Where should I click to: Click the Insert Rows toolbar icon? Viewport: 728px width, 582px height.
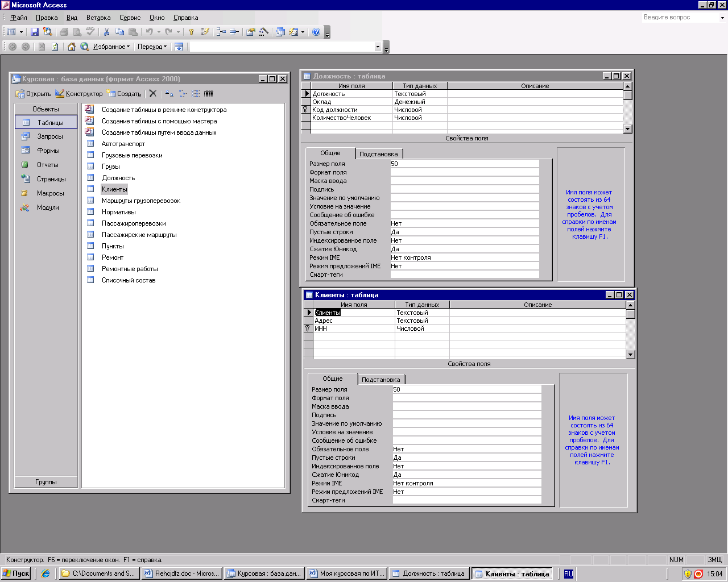pyautogui.click(x=221, y=32)
